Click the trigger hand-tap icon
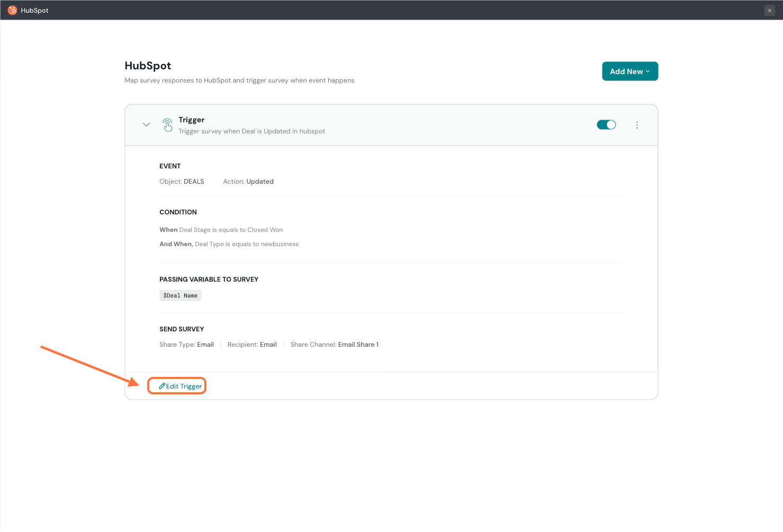The width and height of the screenshot is (783, 532). 167,125
